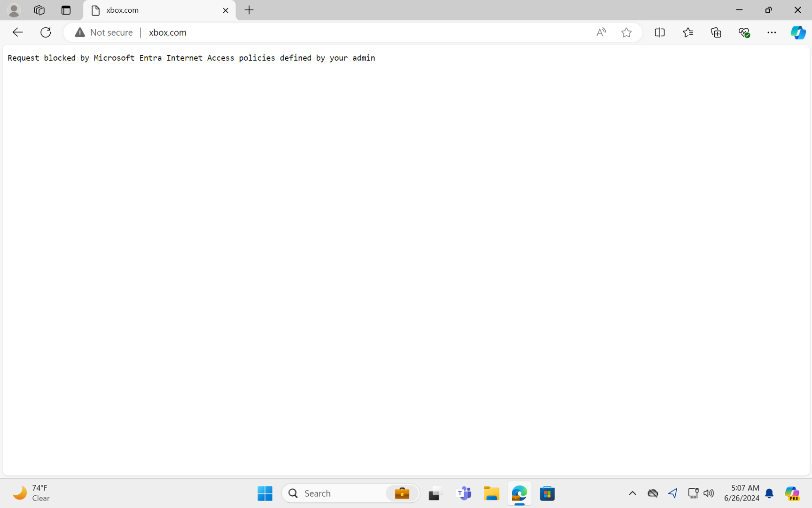Open the Workspaces icon
This screenshot has width=812, height=508.
pyautogui.click(x=39, y=10)
